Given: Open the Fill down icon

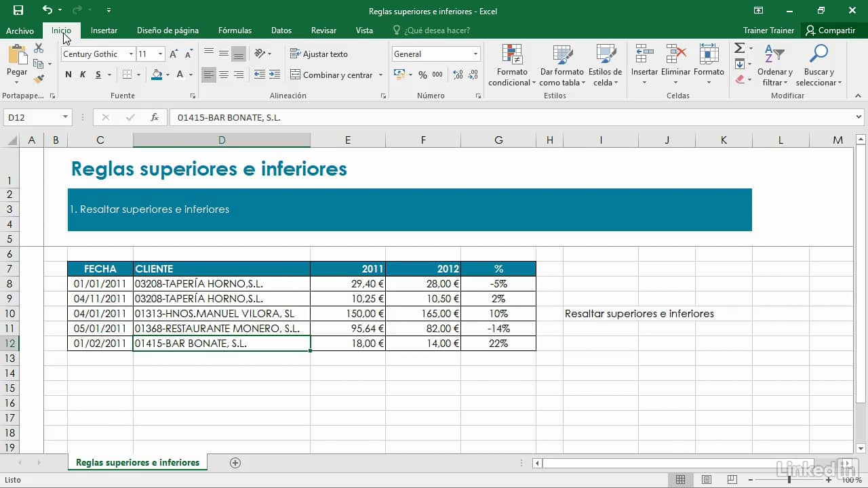Looking at the screenshot, I should pyautogui.click(x=739, y=64).
